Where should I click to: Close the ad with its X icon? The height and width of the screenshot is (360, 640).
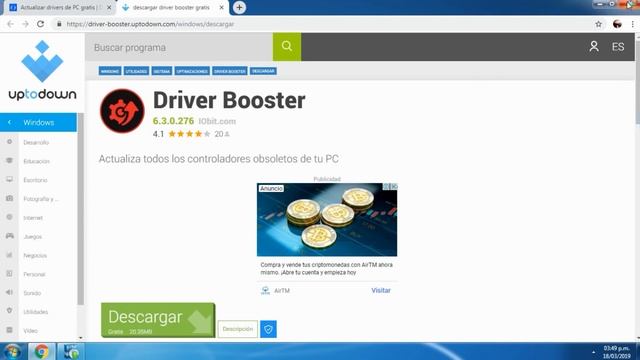[x=394, y=187]
